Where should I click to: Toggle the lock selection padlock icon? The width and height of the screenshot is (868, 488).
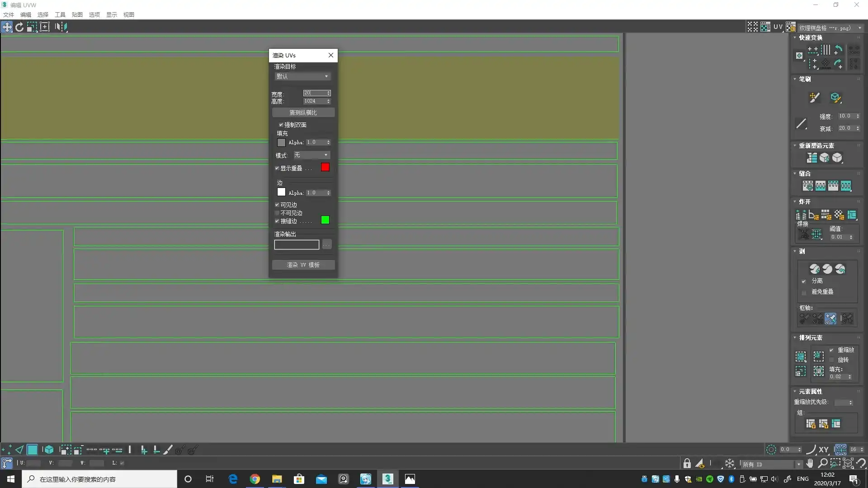click(687, 463)
